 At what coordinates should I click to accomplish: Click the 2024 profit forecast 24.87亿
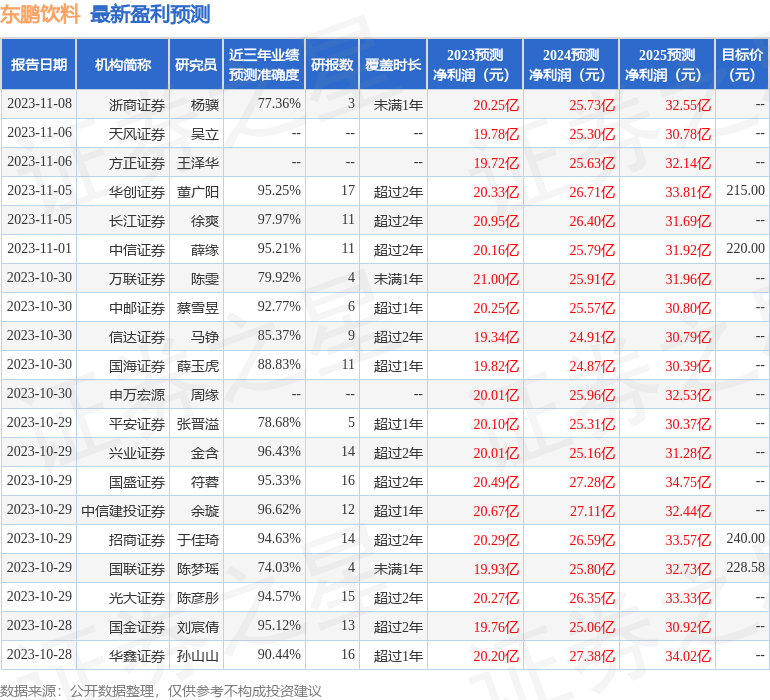click(592, 366)
